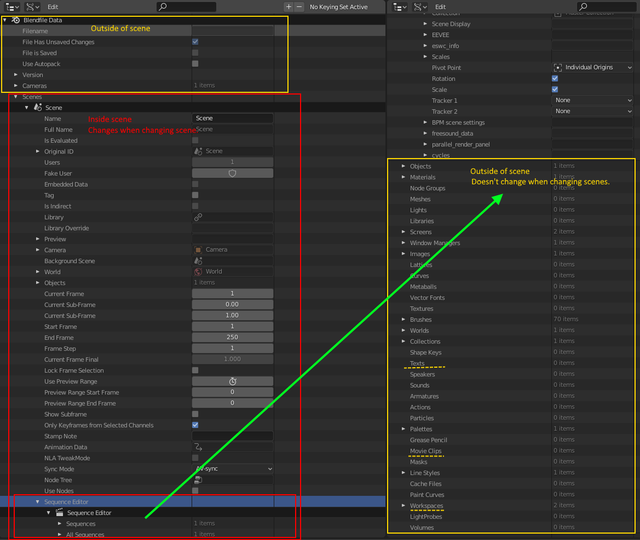Enable Lock Frame Selection checkbox
This screenshot has width=640, height=540.
click(x=195, y=370)
